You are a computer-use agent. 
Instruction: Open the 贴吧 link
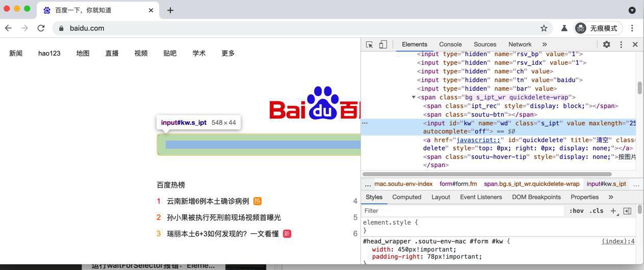170,53
